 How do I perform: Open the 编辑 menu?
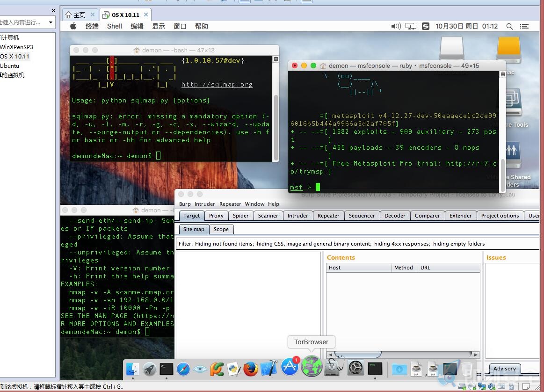click(137, 26)
